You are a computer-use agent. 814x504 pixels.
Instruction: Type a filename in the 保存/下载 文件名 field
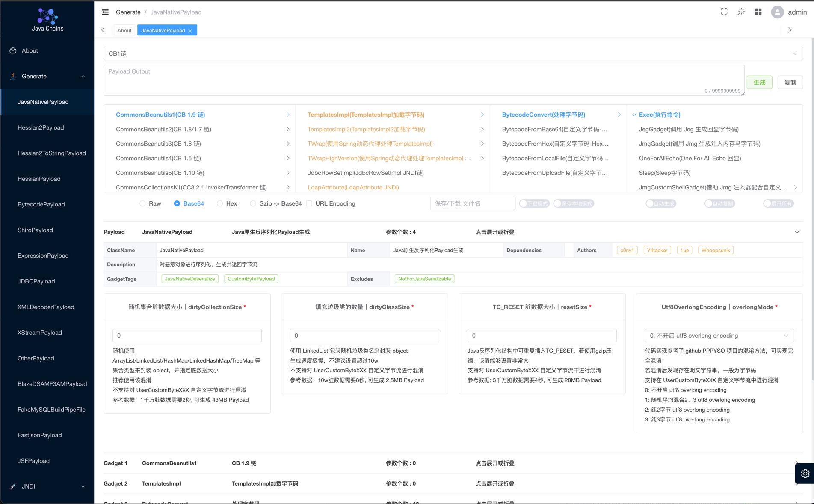click(x=472, y=203)
